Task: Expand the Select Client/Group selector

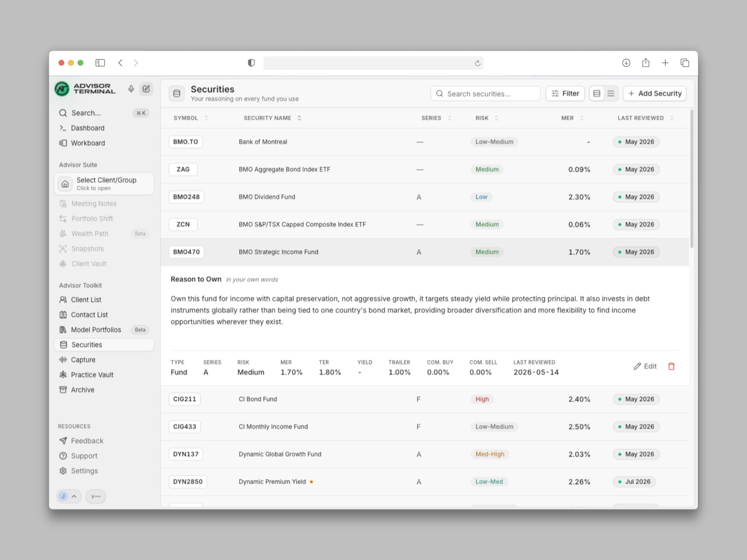Action: point(104,184)
